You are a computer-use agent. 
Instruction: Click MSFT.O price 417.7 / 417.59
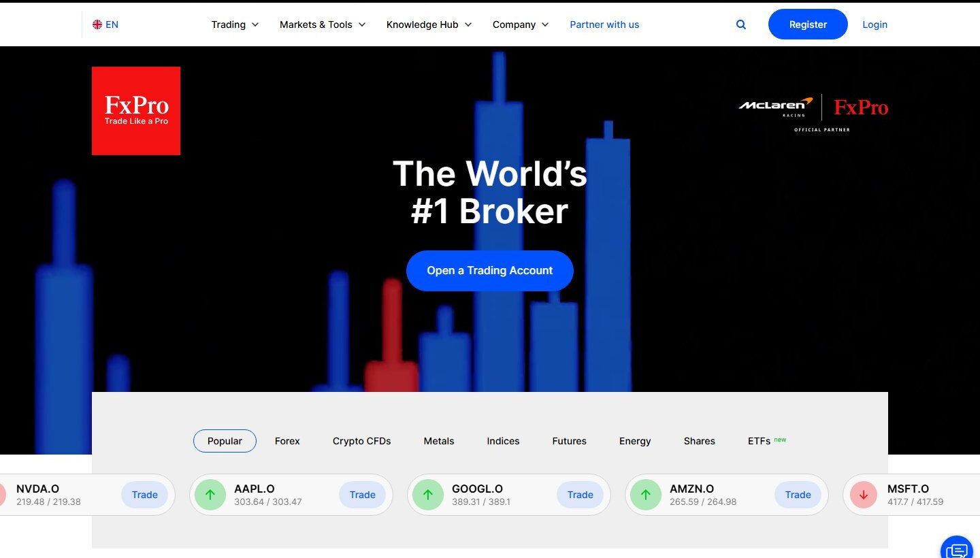point(915,502)
